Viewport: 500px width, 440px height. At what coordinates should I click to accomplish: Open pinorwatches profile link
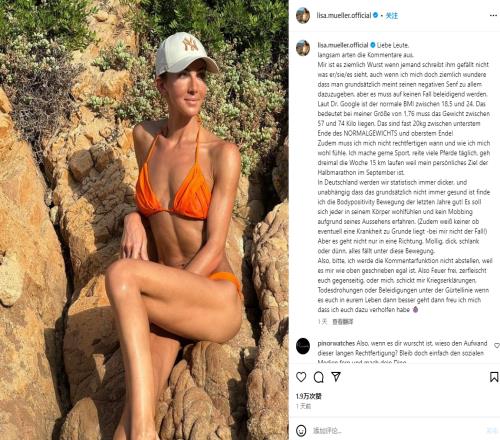click(x=336, y=343)
